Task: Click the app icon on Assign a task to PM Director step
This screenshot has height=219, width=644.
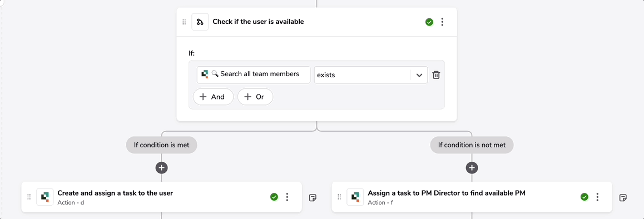Action: click(x=355, y=197)
